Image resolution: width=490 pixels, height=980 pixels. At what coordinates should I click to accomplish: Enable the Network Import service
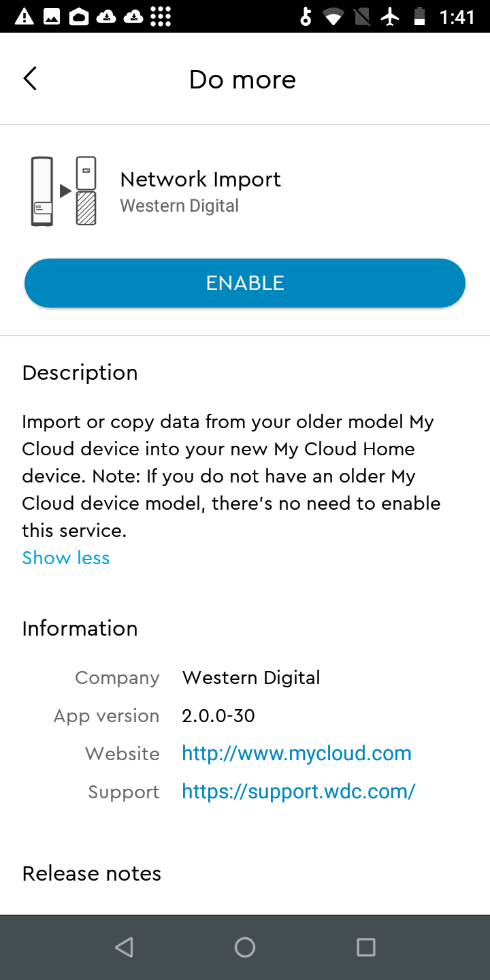tap(245, 282)
